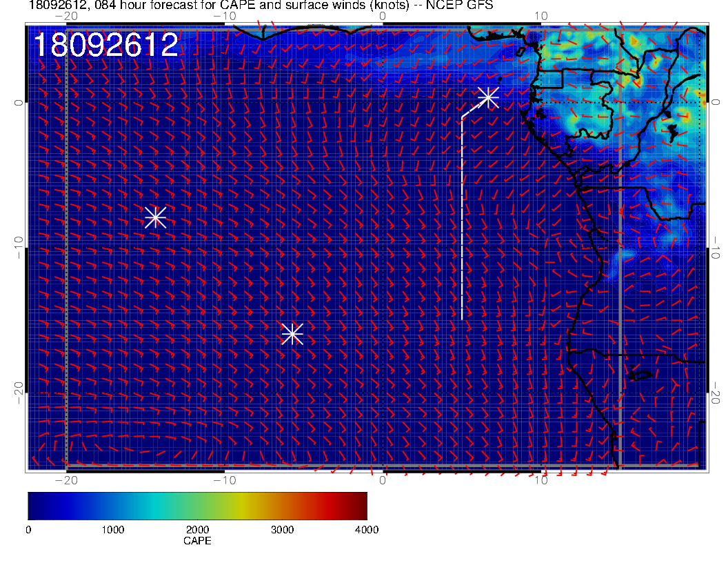The image size is (728, 563).
Task: Click the large 18092612 timestamp overlay
Action: pos(105,46)
